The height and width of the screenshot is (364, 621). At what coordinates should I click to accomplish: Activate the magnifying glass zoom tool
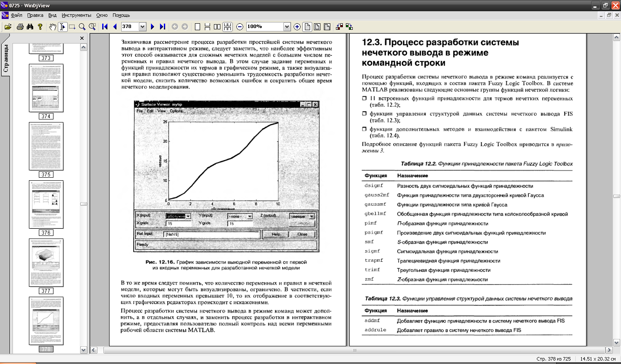pos(82,27)
